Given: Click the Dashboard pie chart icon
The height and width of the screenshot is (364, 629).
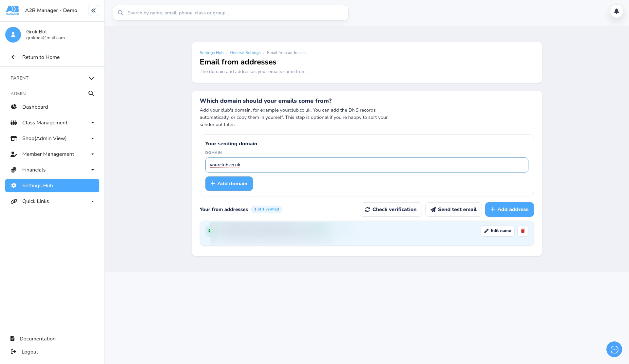Looking at the screenshot, I should point(14,107).
